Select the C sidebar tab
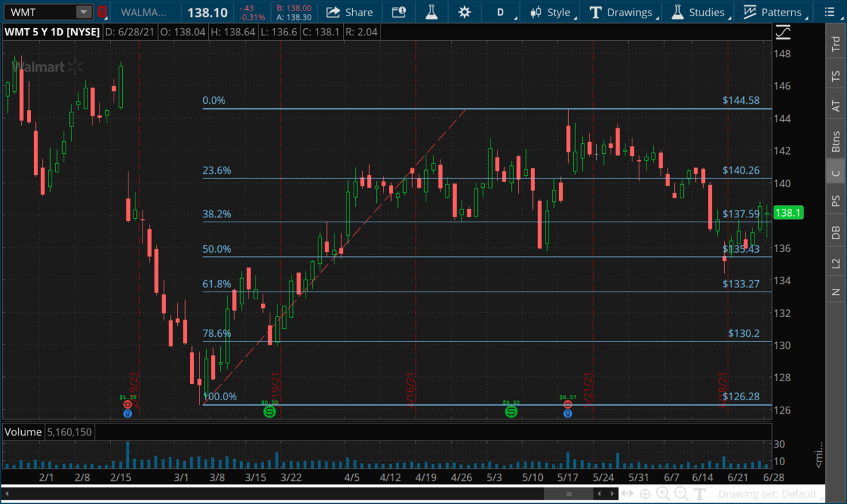The height and width of the screenshot is (504, 847). pyautogui.click(x=836, y=173)
